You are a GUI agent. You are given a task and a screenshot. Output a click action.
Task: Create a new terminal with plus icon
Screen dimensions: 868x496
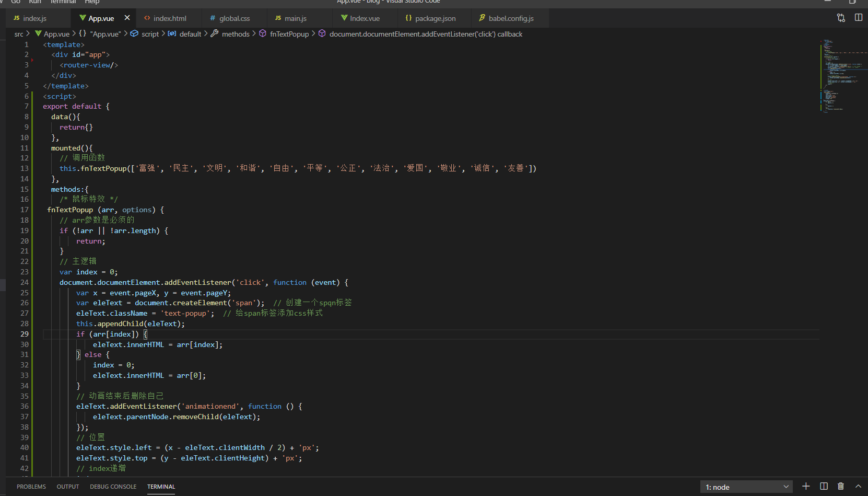tap(806, 487)
